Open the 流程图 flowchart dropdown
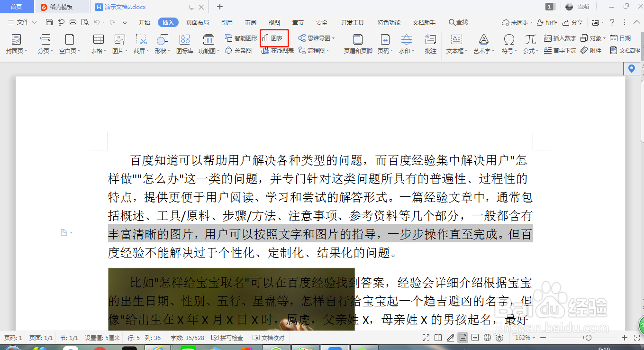This screenshot has height=350, width=644. point(328,50)
